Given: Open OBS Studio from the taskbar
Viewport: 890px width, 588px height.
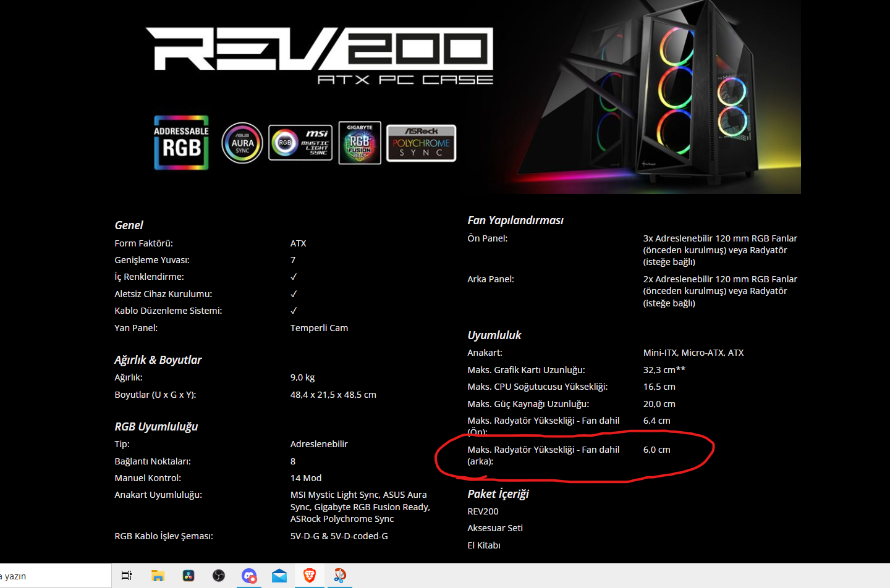Looking at the screenshot, I should (219, 576).
